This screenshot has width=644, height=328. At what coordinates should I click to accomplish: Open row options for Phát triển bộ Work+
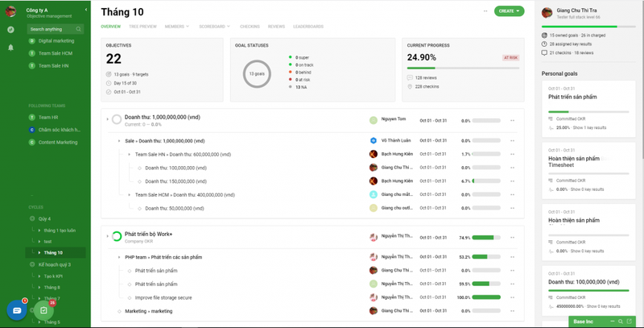(513, 238)
